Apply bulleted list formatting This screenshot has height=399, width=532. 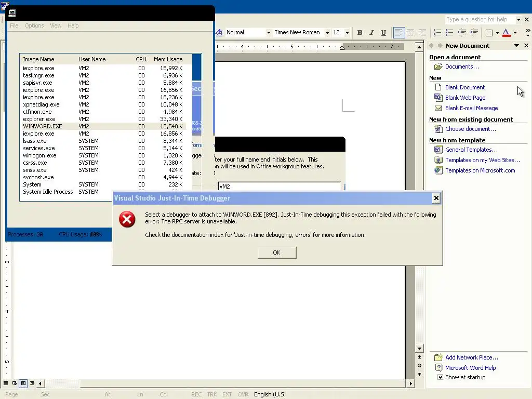pyautogui.click(x=449, y=33)
